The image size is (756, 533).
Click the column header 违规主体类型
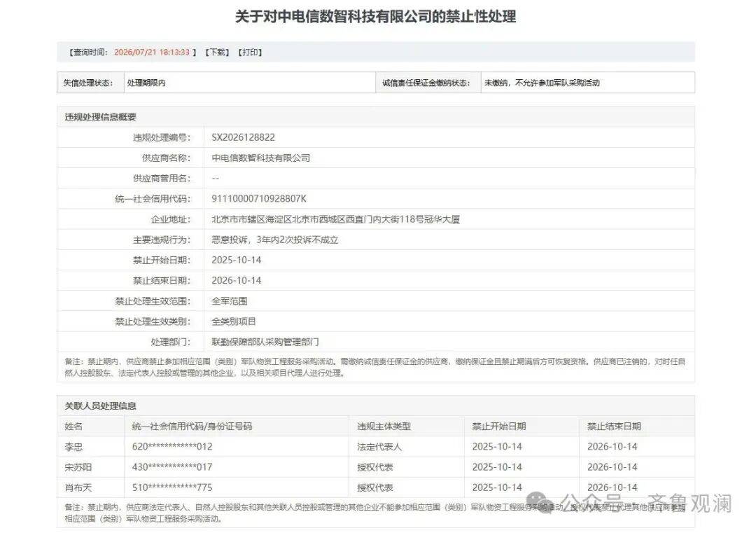pyautogui.click(x=384, y=427)
